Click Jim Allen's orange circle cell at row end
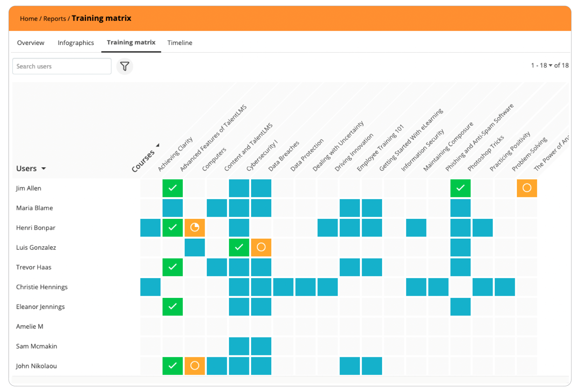Screen dimensions: 580x392 tap(527, 188)
